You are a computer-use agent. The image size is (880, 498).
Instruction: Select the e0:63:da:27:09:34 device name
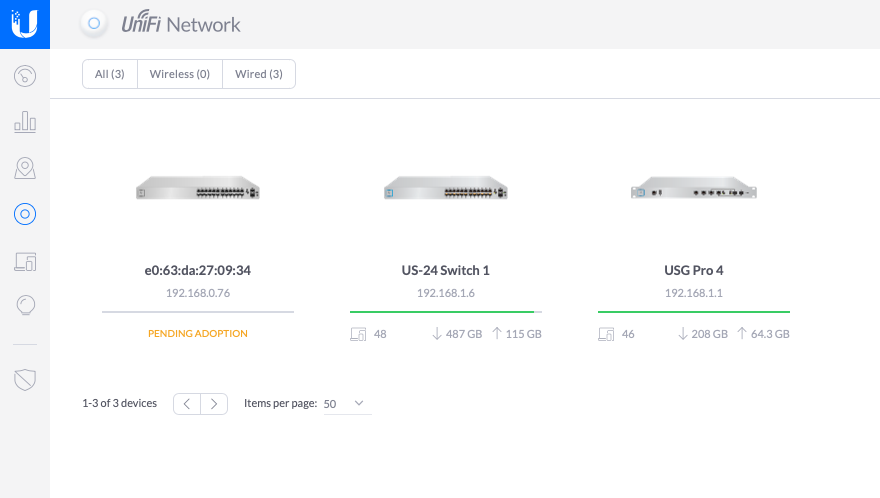click(198, 270)
